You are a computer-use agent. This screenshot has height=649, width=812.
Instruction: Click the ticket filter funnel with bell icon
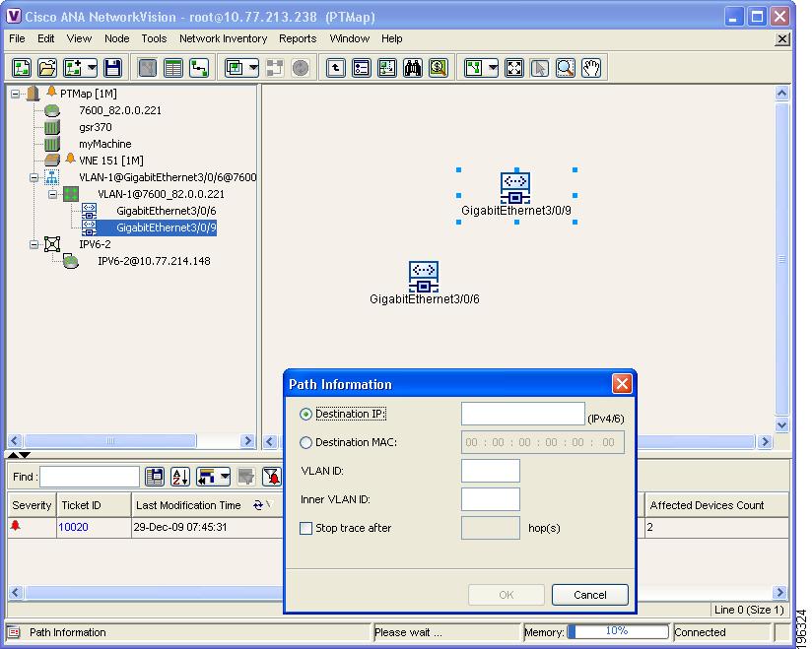[271, 476]
